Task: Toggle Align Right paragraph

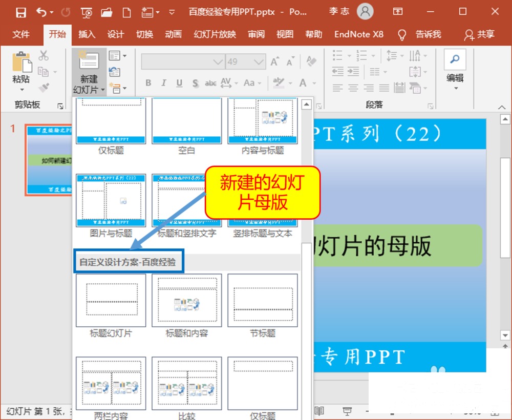Action: click(x=369, y=88)
